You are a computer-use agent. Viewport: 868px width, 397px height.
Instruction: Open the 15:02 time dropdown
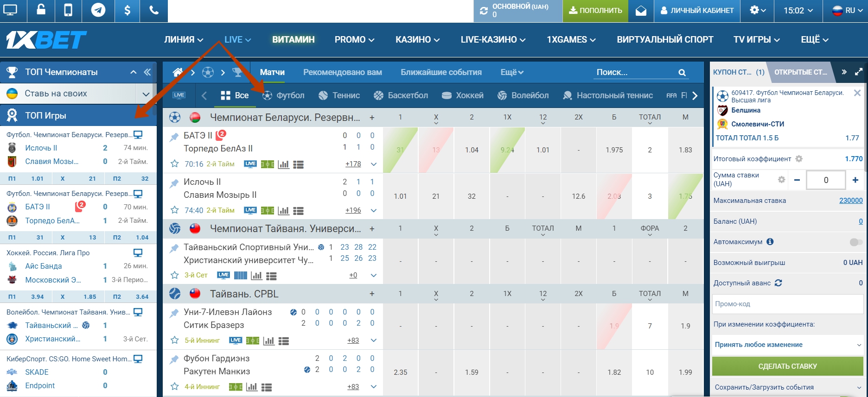coord(798,10)
